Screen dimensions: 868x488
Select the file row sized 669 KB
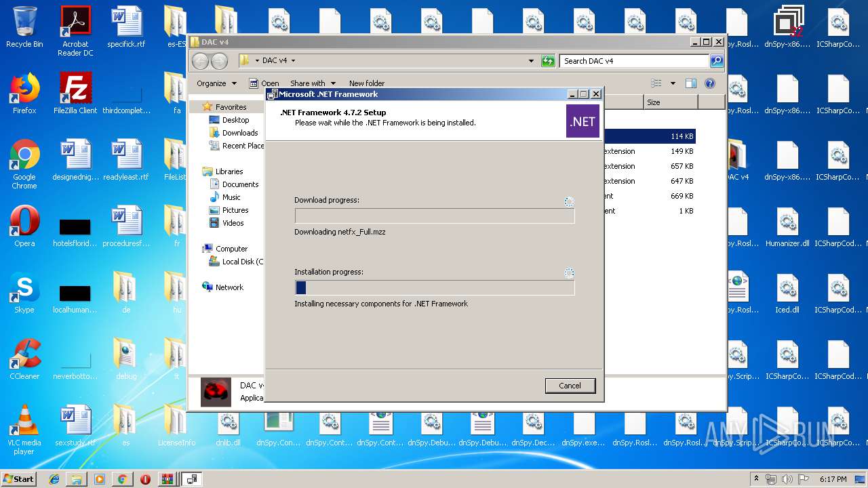pyautogui.click(x=650, y=196)
